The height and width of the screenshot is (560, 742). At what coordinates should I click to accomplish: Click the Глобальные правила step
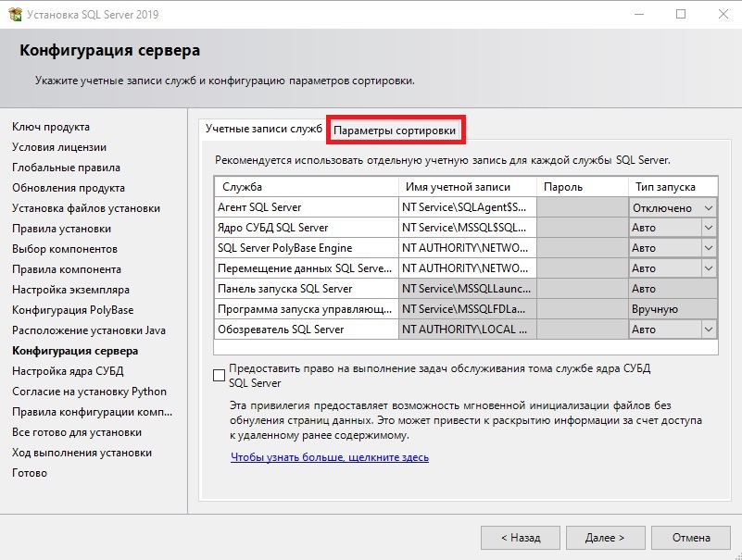[x=66, y=168]
